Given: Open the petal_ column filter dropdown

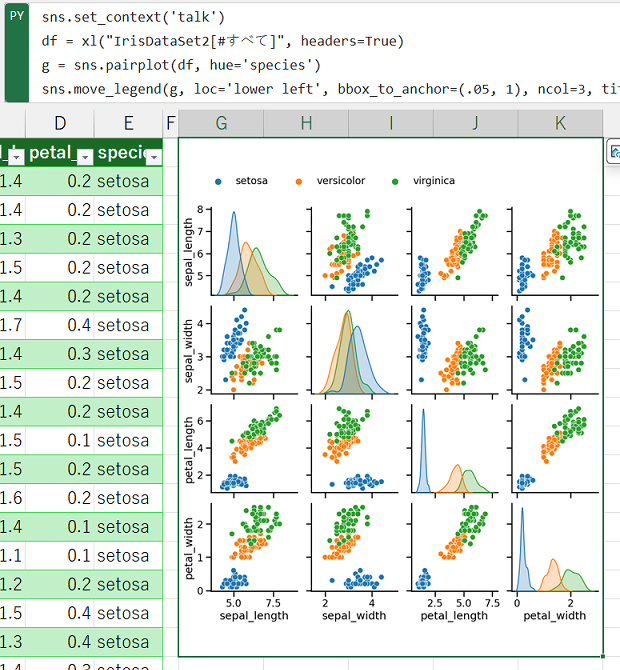Looking at the screenshot, I should click(x=85, y=157).
